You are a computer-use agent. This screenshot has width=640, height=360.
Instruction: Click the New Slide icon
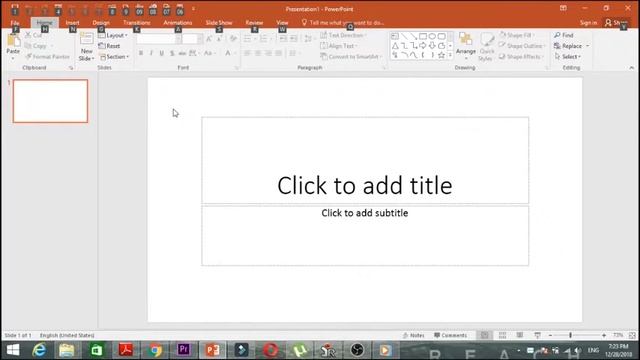pos(87,39)
